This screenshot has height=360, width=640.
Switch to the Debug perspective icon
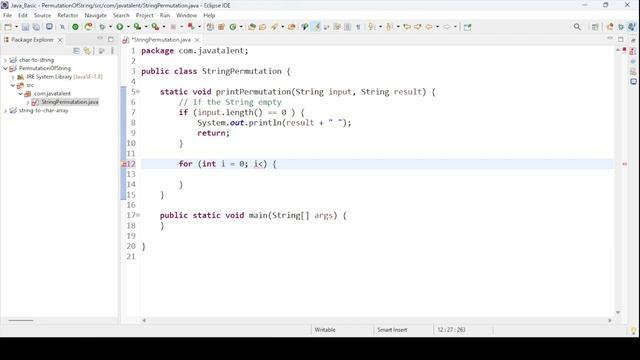[x=621, y=27]
